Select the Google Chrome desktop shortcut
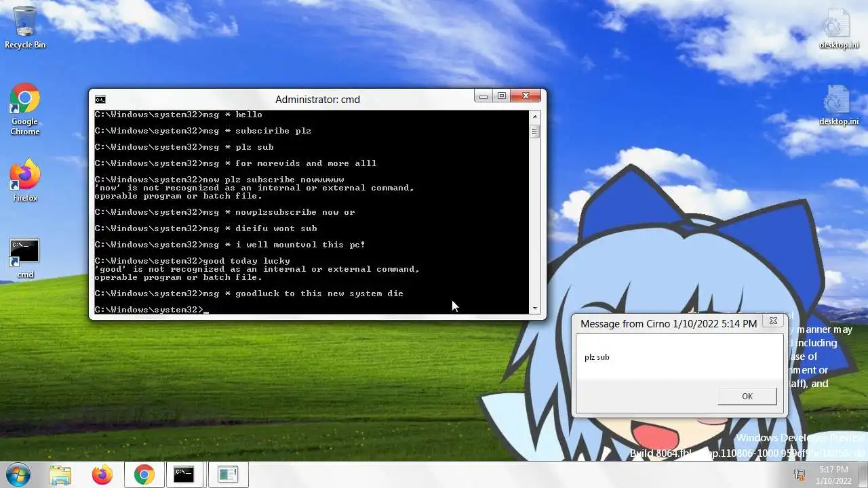Screen dimensions: 868x488 [x=24, y=110]
